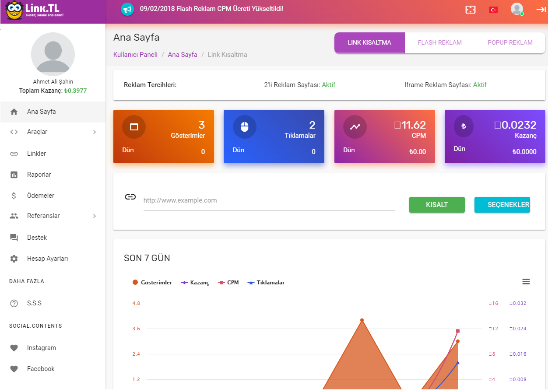
Task: Toggle Gösterimler series in chart legend
Action: pyautogui.click(x=152, y=283)
